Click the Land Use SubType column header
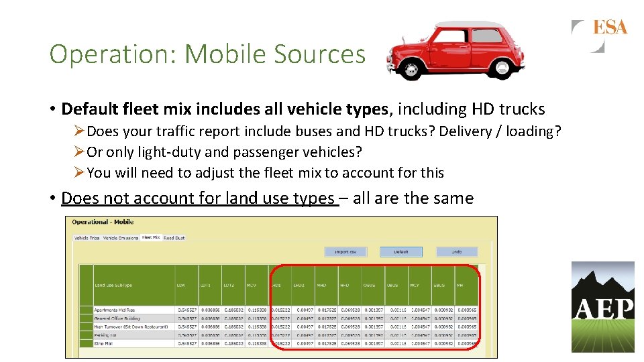The image size is (644, 362). 134,286
